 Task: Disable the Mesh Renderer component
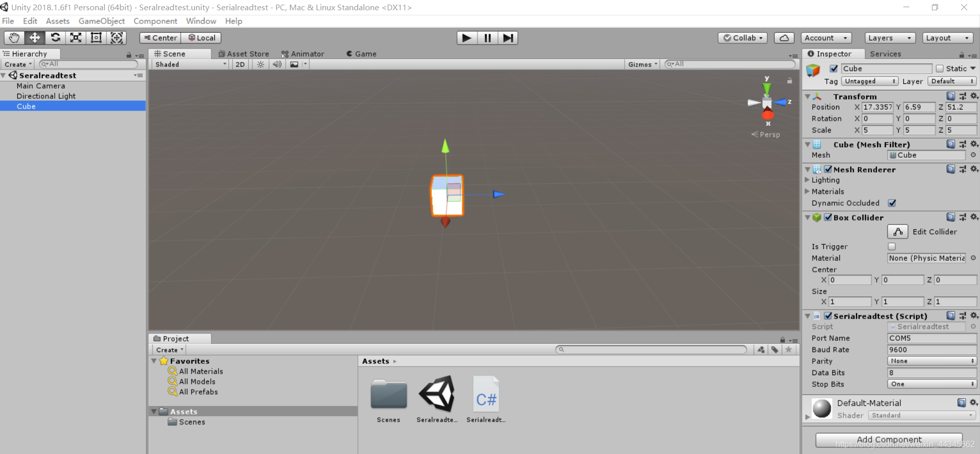click(828, 169)
